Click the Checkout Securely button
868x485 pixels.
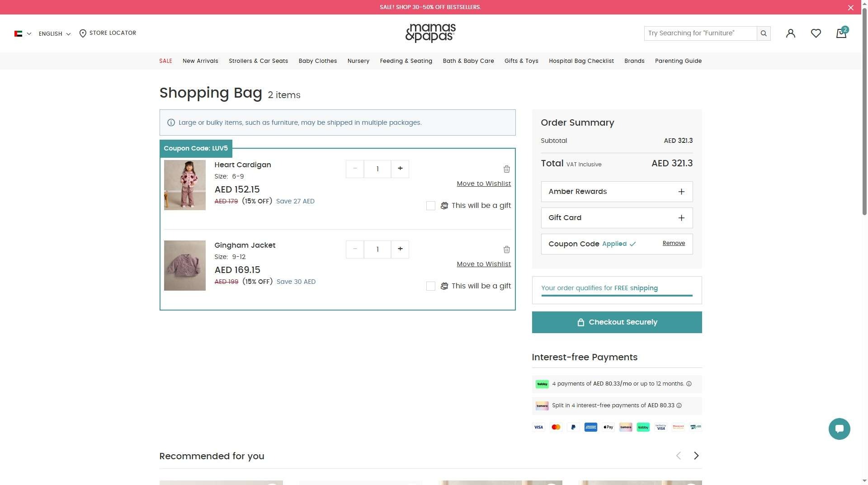pyautogui.click(x=617, y=322)
